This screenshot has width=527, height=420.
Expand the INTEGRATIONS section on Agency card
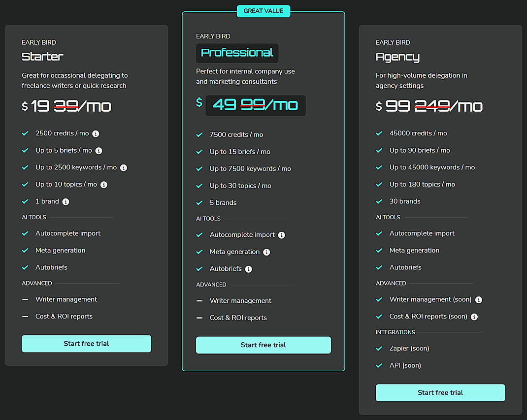[395, 332]
